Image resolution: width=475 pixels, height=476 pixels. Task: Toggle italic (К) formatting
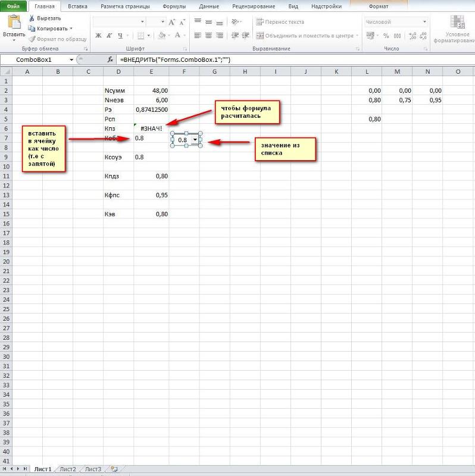(x=110, y=36)
